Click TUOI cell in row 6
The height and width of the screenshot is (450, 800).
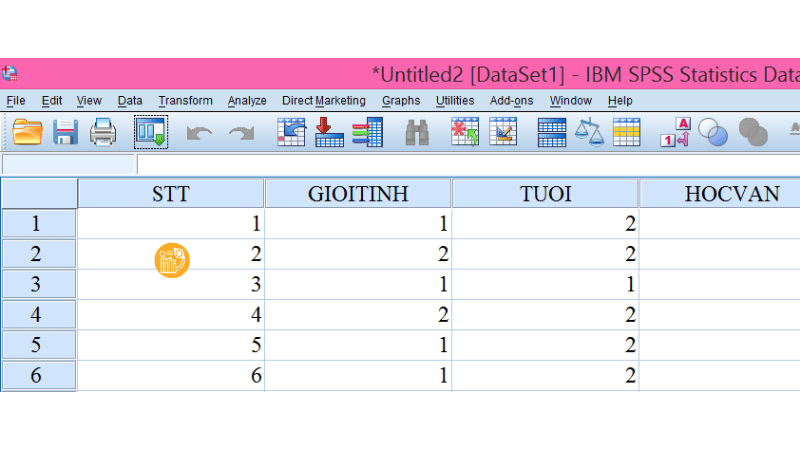click(545, 375)
